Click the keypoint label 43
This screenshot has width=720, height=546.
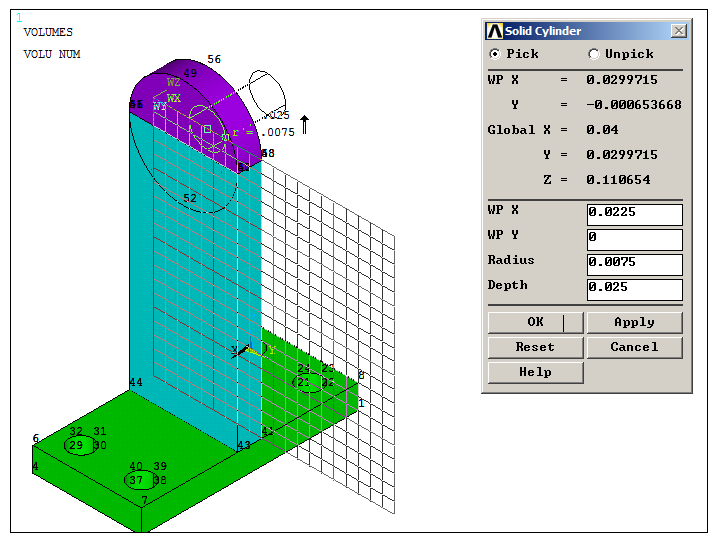coord(244,445)
